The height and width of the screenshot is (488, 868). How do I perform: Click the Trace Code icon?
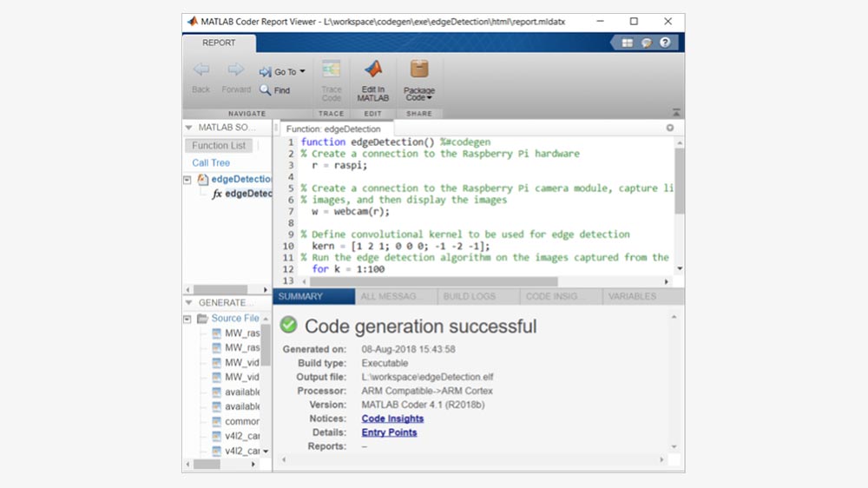point(331,70)
